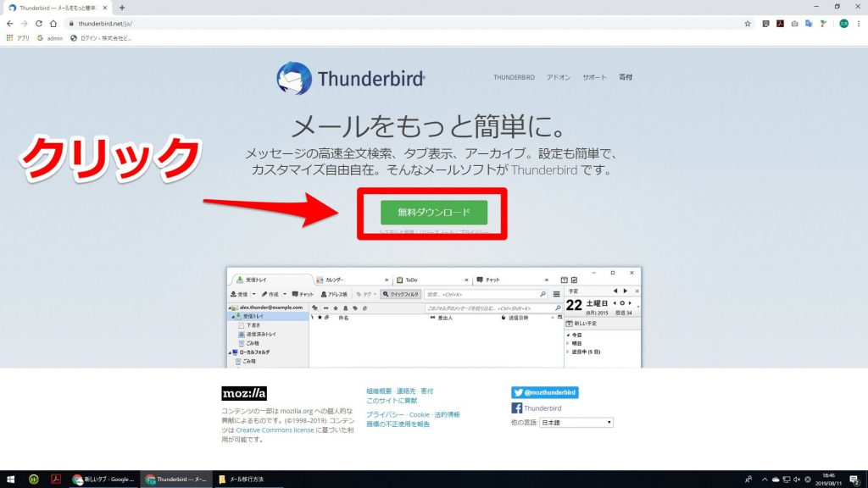
Task: Open the Creative Commons license link
Action: 275,430
